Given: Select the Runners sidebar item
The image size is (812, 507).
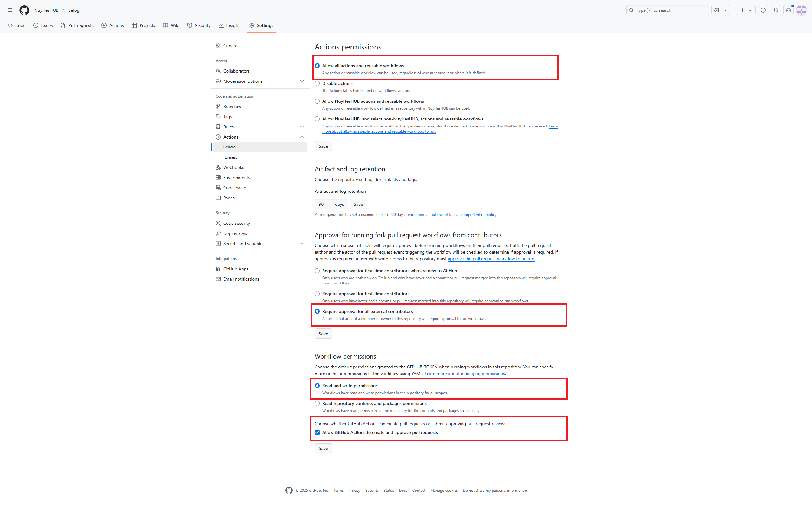Looking at the screenshot, I should pos(260,157).
